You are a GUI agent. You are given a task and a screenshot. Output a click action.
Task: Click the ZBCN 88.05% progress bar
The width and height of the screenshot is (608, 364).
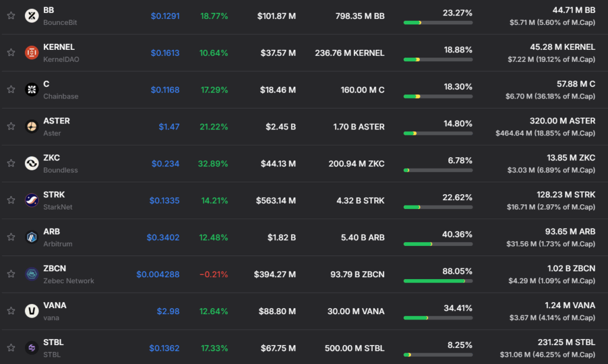(438, 280)
